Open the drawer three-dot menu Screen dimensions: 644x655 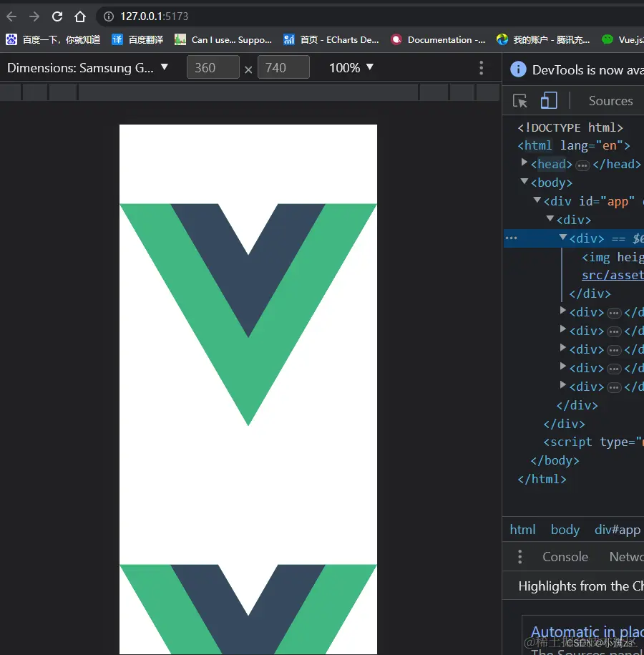point(520,557)
